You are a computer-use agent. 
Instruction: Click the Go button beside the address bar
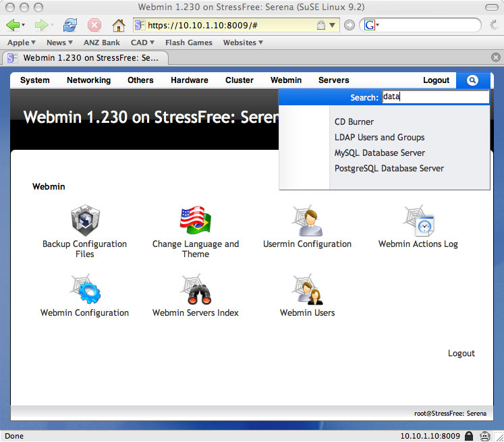point(349,25)
